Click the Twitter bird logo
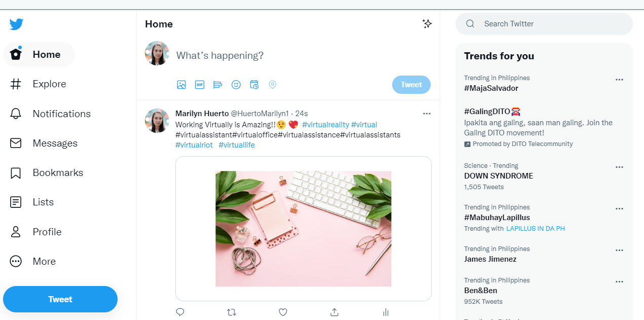This screenshot has width=644, height=320. [16, 24]
